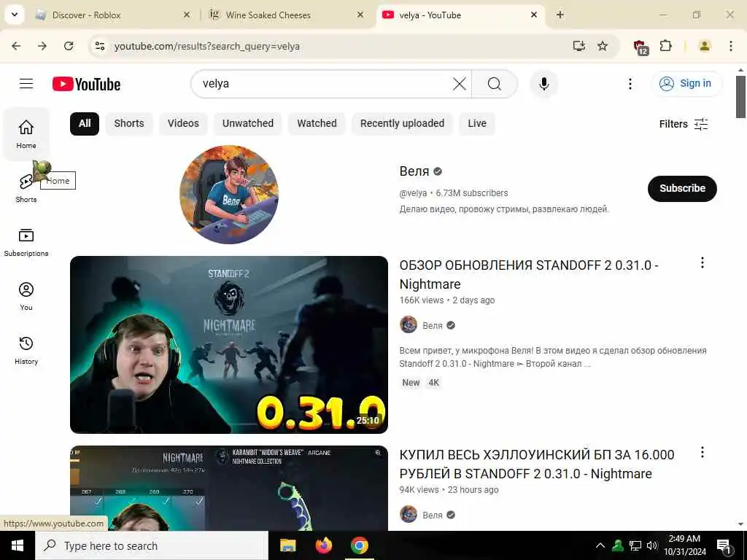Open the taskbar clock showing 2:49 AM
Viewport: 747px width, 560px height.
[x=684, y=545]
